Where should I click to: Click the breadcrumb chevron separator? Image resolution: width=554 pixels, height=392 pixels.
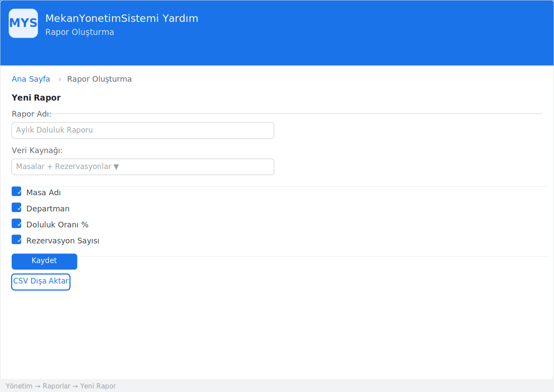[60, 79]
